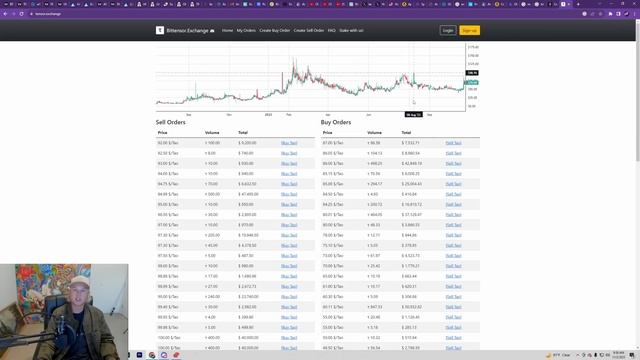Click the Sell Orders Price column header

[x=162, y=133]
